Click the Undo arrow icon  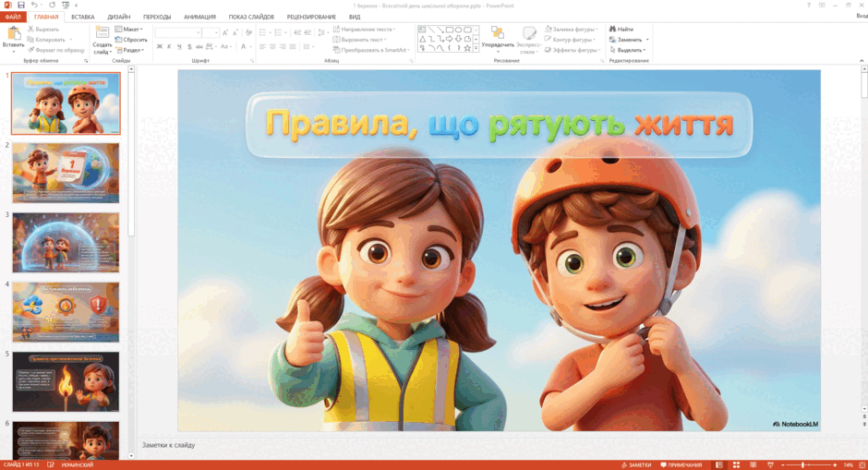[x=34, y=5]
